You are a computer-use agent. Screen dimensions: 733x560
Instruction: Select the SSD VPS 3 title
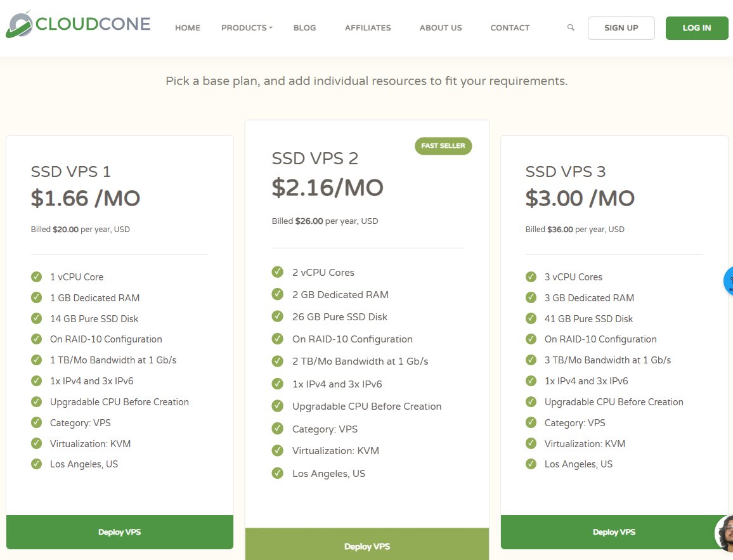565,172
